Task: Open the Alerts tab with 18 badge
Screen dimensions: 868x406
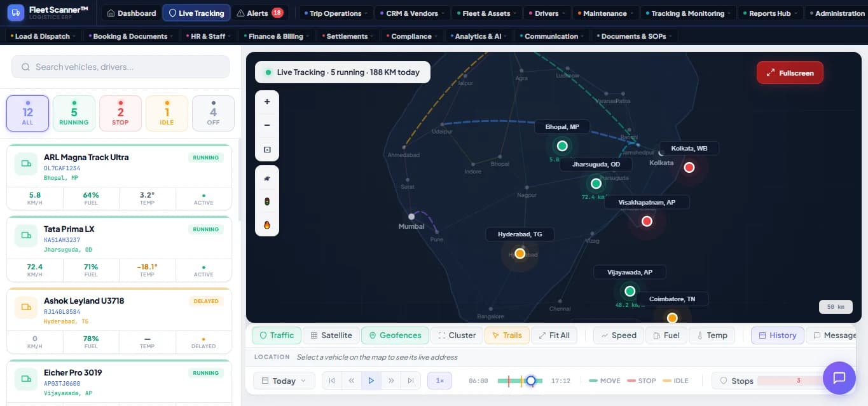Action: [259, 13]
